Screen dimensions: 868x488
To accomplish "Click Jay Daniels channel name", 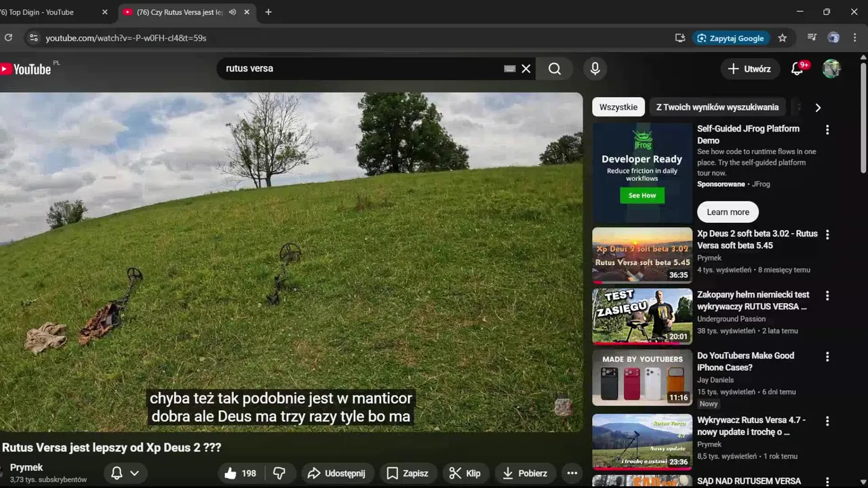I will [x=715, y=380].
